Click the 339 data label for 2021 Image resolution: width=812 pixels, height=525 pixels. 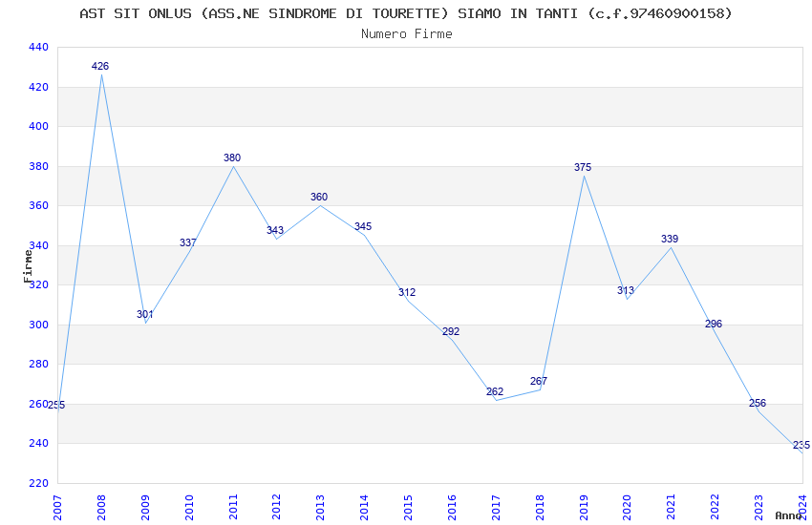coord(670,239)
